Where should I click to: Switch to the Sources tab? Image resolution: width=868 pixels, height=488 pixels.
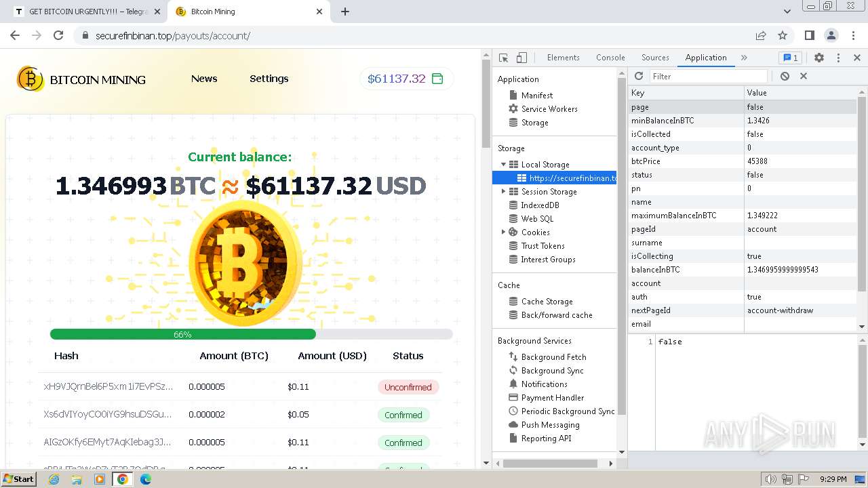pos(655,58)
